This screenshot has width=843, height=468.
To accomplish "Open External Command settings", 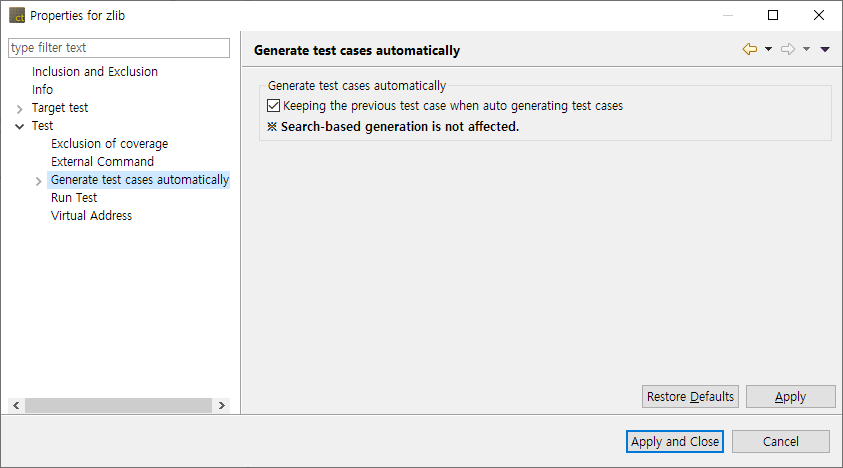I will pos(102,162).
